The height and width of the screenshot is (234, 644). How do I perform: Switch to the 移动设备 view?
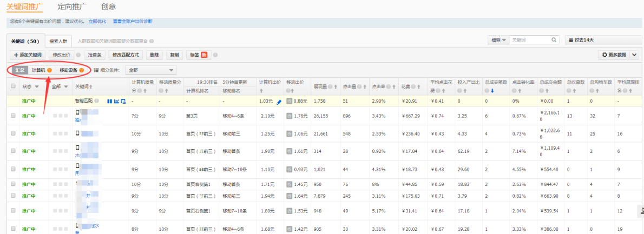coord(71,70)
